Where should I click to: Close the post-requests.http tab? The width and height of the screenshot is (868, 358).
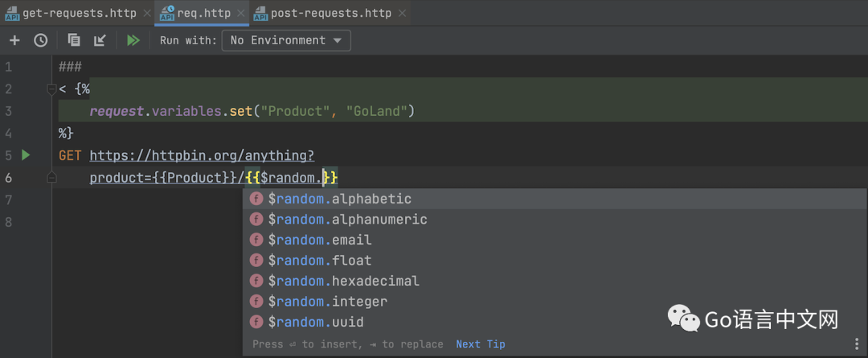click(x=402, y=14)
